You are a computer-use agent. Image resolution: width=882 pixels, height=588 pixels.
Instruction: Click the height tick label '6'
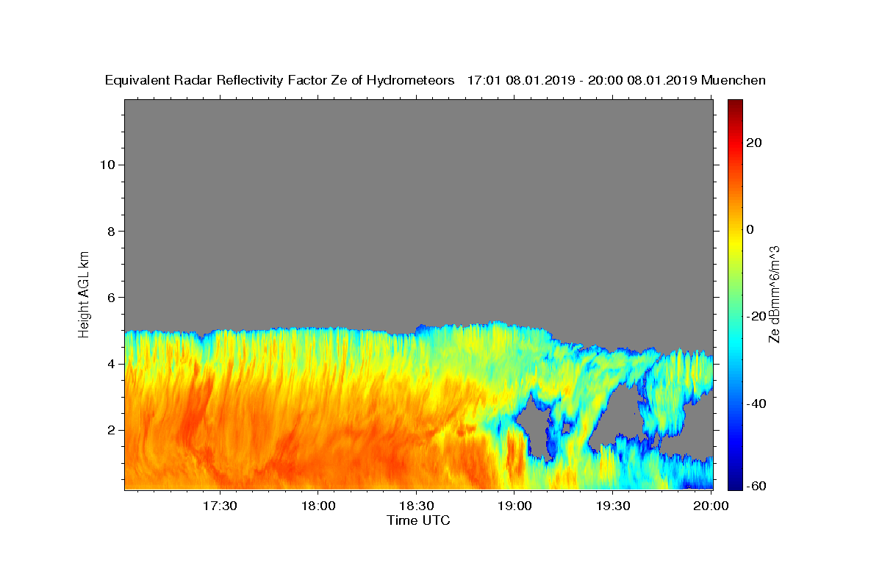pyautogui.click(x=110, y=298)
